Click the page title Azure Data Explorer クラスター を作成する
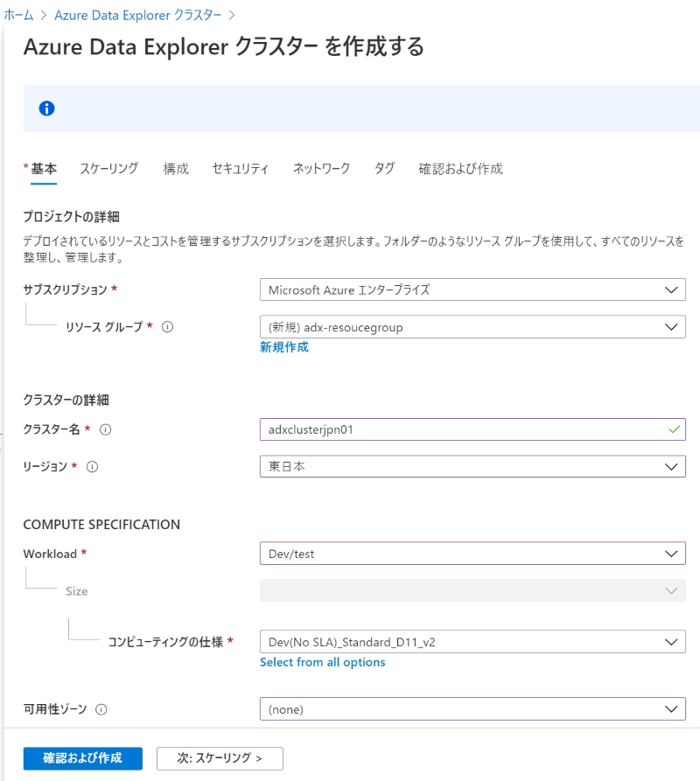This screenshot has width=700, height=781. tap(224, 47)
